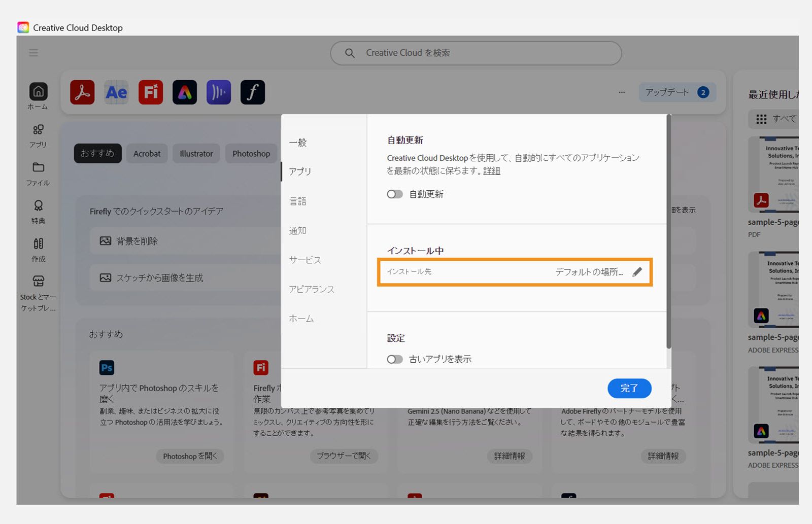Toggle 古いアプリを表示 switch

point(395,359)
